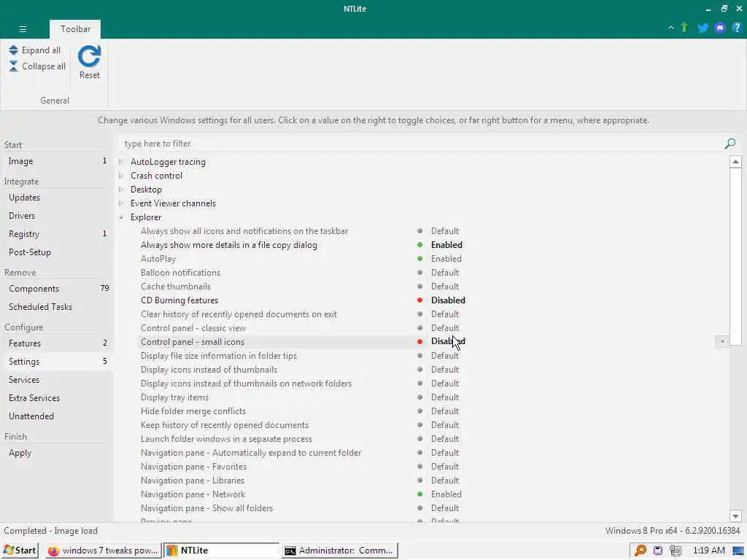
Task: Open the Image page in sidebar
Action: 57,161
